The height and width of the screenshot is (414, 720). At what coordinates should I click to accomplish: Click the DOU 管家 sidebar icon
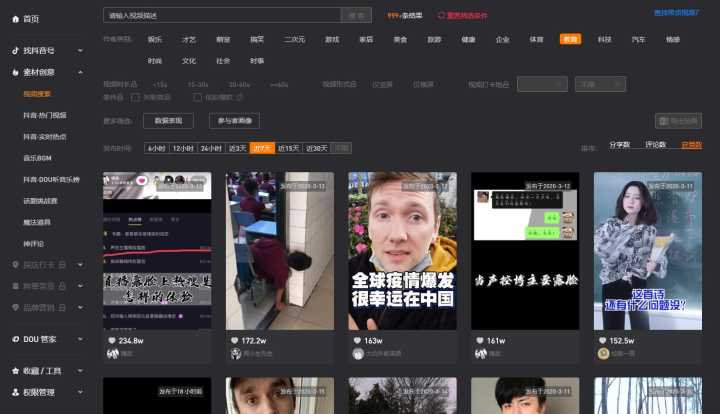15,339
